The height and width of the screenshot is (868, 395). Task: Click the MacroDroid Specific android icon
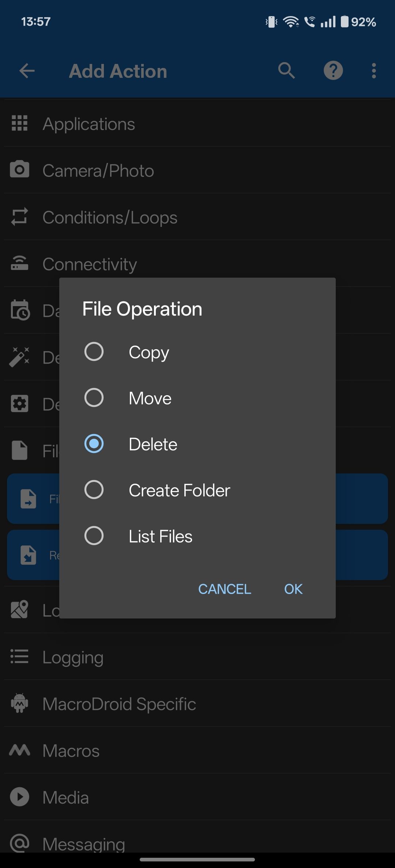click(20, 703)
